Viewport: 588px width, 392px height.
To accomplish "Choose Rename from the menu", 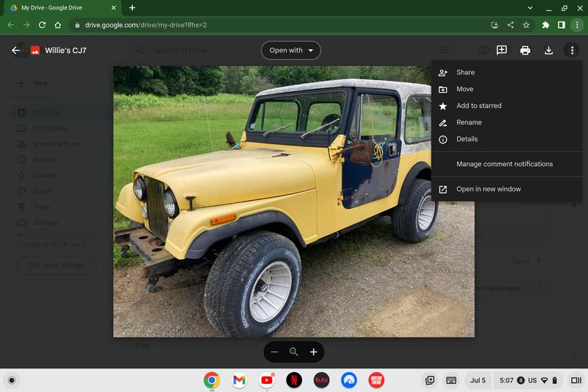I will (469, 122).
